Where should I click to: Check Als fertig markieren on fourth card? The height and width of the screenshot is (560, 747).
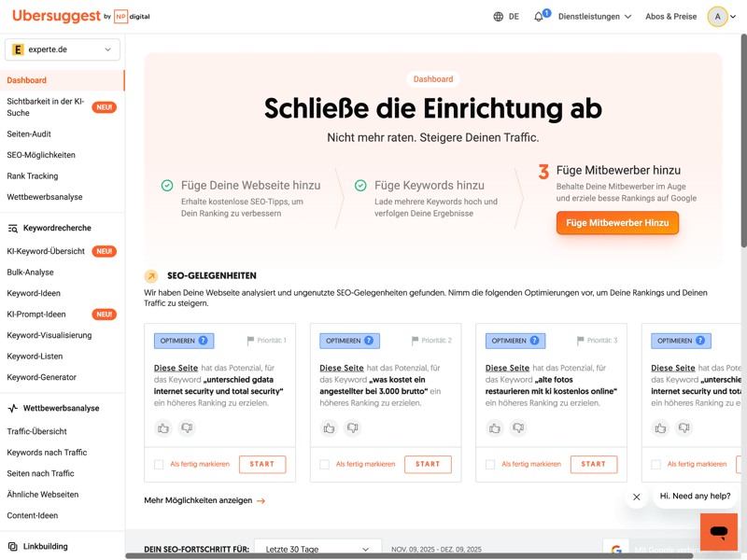pos(656,464)
